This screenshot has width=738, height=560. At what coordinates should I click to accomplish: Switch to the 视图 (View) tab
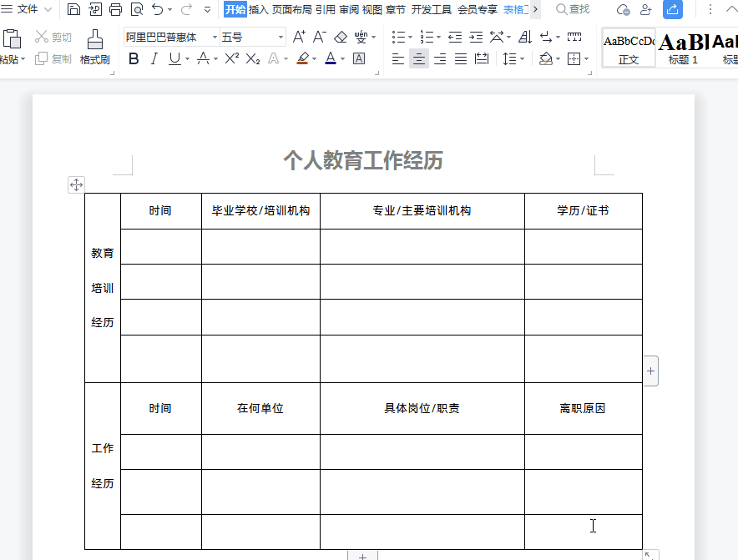(x=372, y=9)
